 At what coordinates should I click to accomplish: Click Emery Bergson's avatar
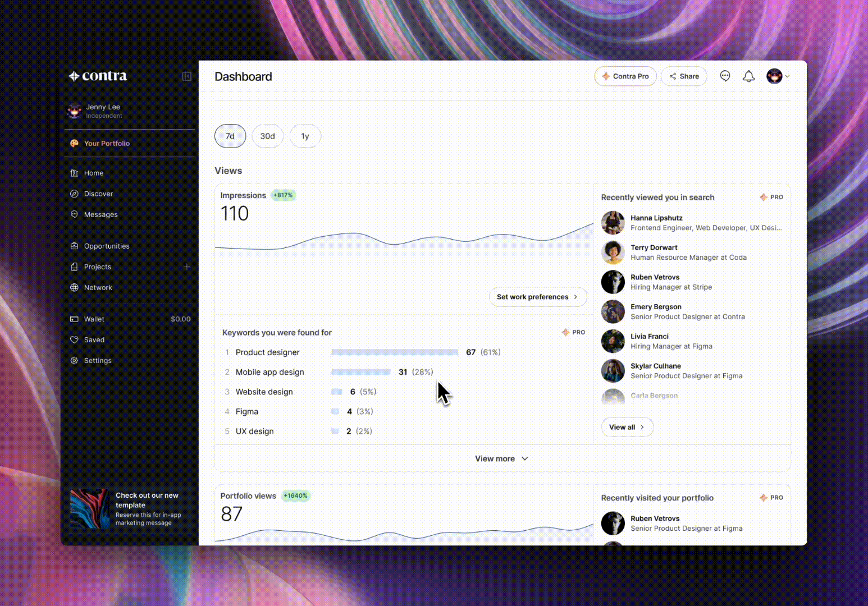tap(613, 312)
